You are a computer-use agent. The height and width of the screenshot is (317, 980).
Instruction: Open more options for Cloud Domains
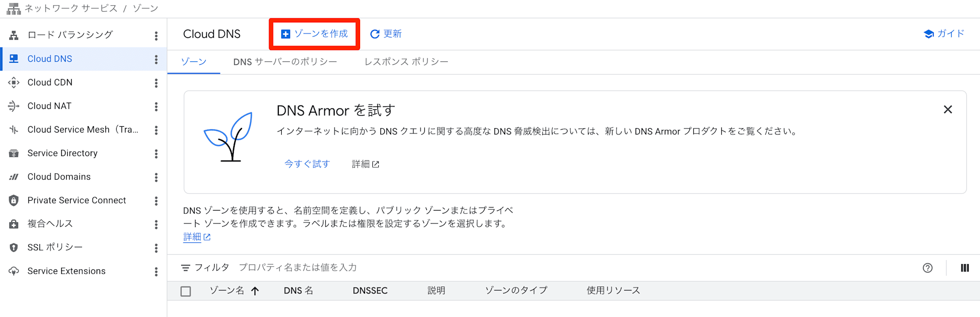click(x=156, y=177)
